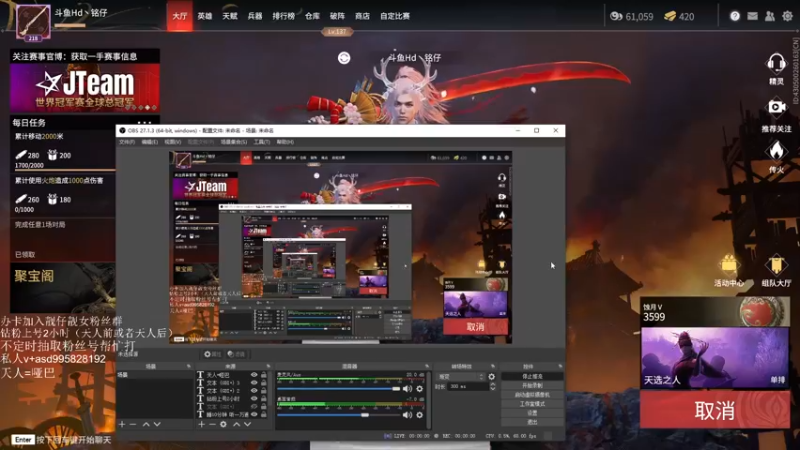Toggle visibility of 文本 (GDI+) 3 source
The width and height of the screenshot is (800, 450).
coord(254,383)
